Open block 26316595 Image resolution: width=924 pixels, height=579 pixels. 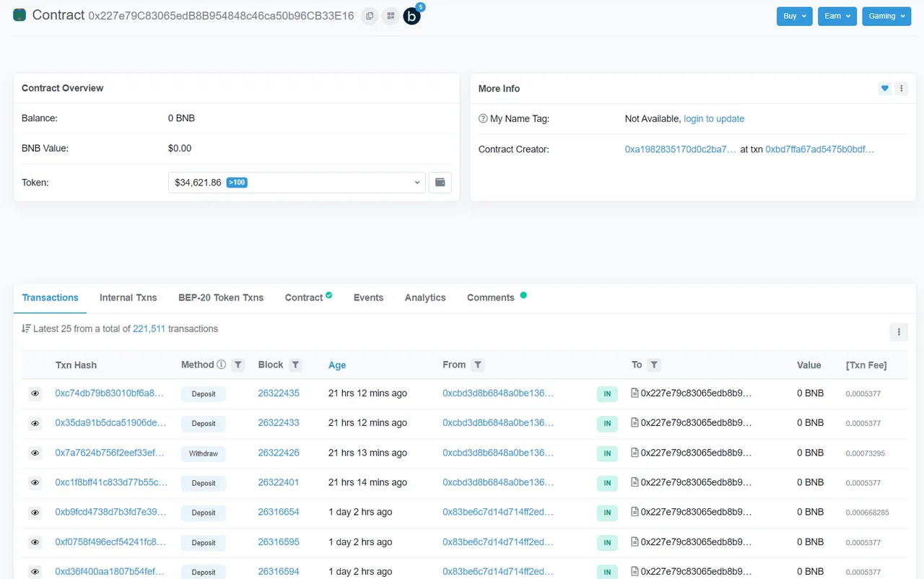pyautogui.click(x=279, y=541)
